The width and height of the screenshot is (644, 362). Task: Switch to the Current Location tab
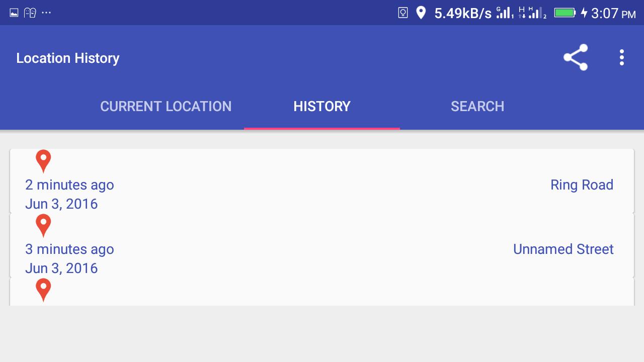166,106
